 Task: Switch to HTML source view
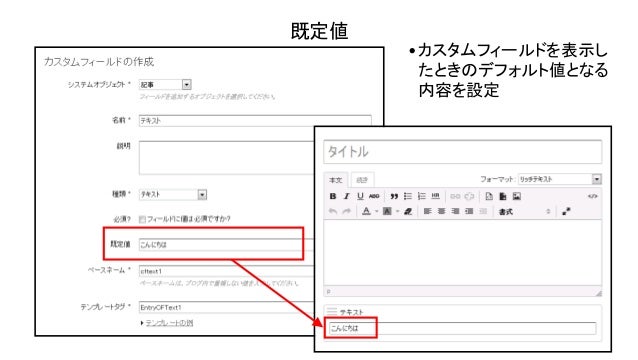592,196
